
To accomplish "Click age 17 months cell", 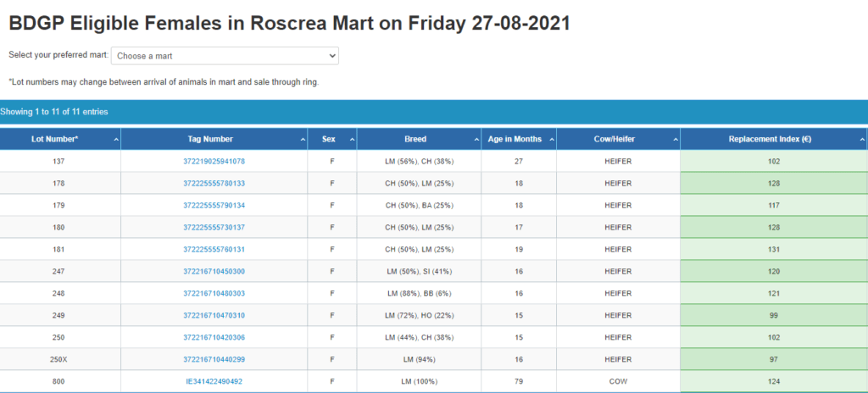I will [519, 228].
